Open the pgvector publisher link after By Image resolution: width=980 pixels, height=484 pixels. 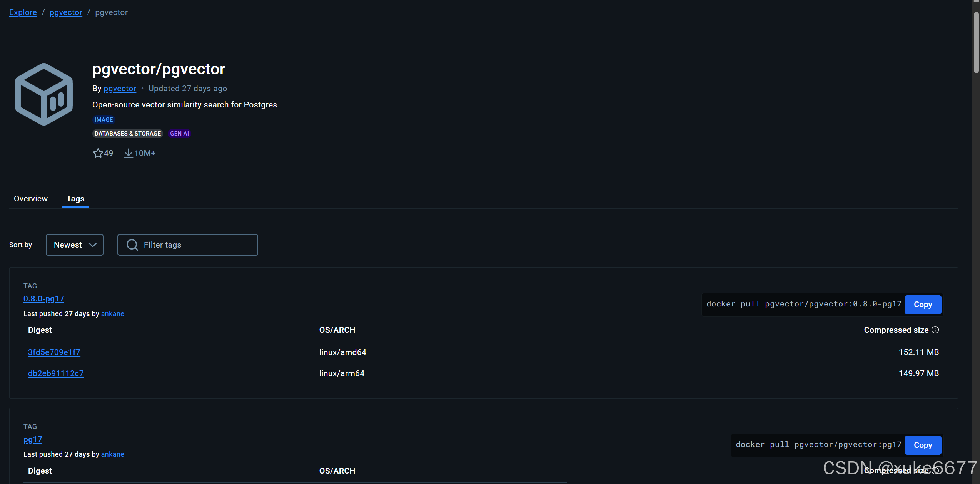coord(120,89)
